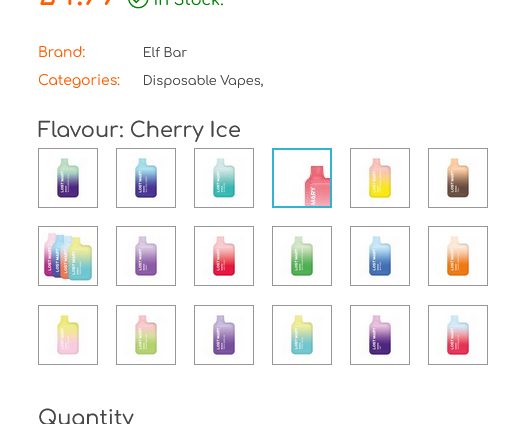Choose the violet purple vape in bottom row
Image resolution: width=514 pixels, height=424 pixels.
(224, 335)
